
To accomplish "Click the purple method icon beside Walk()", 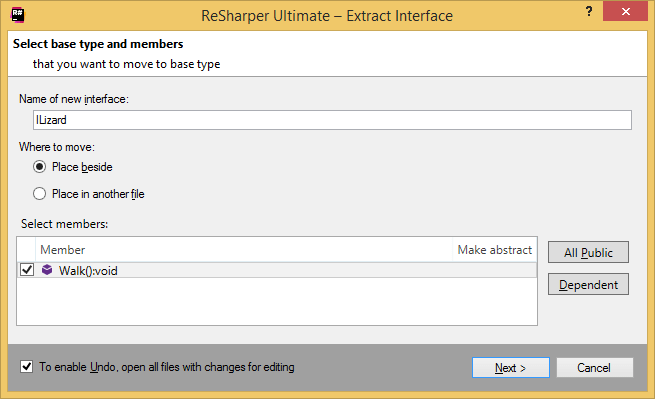I will click(47, 270).
